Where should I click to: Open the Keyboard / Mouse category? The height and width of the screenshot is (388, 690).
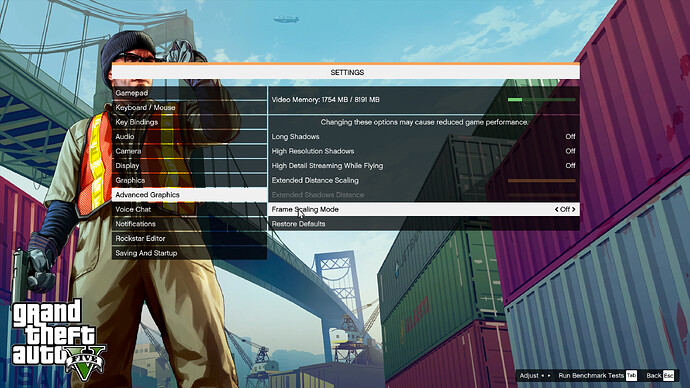tap(189, 108)
